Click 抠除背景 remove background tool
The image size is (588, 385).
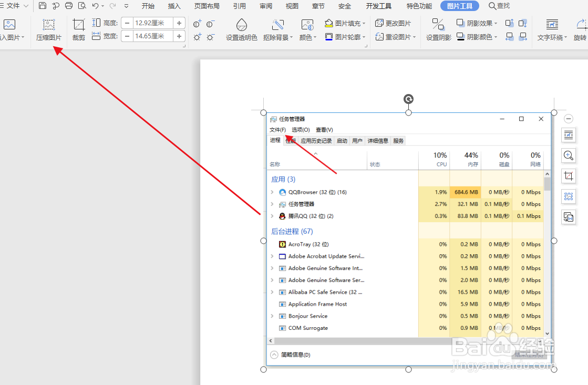coord(278,30)
